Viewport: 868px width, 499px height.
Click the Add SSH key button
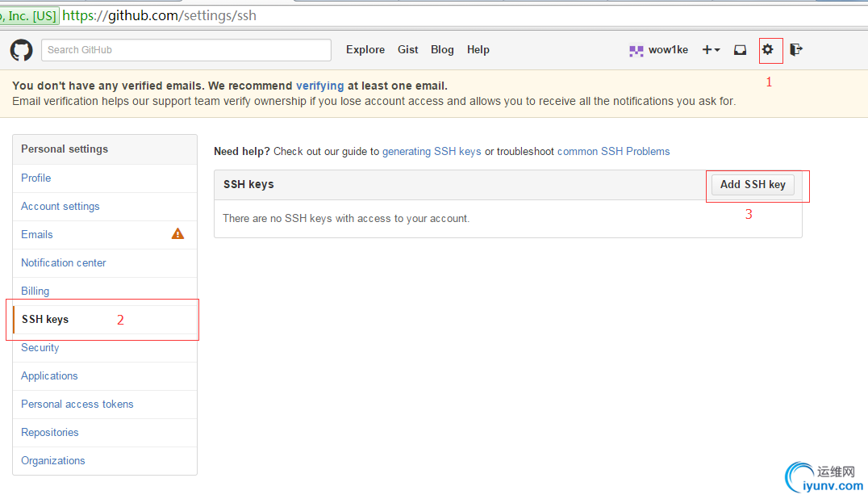[753, 184]
